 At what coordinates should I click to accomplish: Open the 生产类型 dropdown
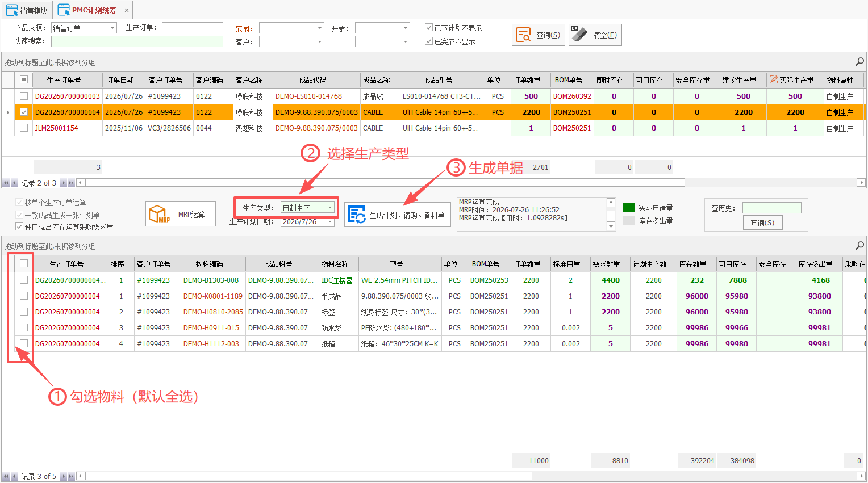pyautogui.click(x=330, y=208)
